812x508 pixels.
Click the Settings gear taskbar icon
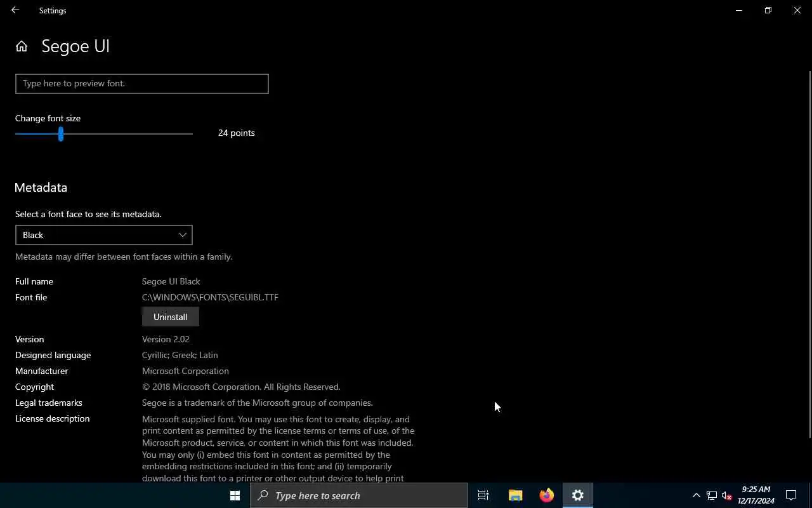578,495
